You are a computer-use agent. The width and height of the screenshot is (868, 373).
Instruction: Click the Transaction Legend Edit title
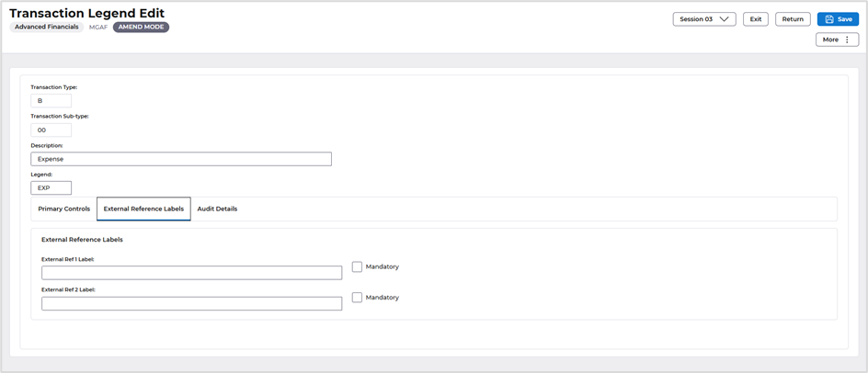coord(87,13)
